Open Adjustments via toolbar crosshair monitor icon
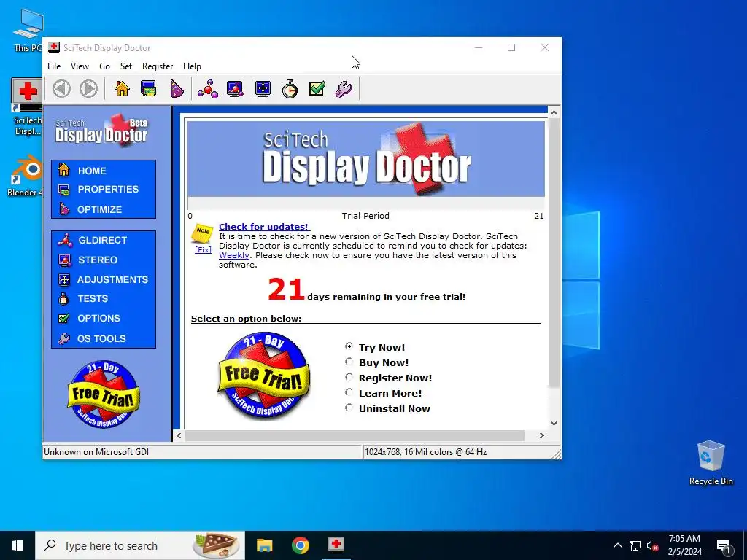Viewport: 747px width, 560px height. click(x=263, y=88)
